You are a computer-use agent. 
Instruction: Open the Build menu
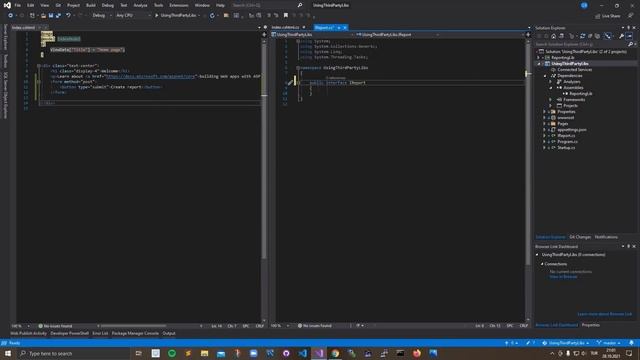pos(91,5)
